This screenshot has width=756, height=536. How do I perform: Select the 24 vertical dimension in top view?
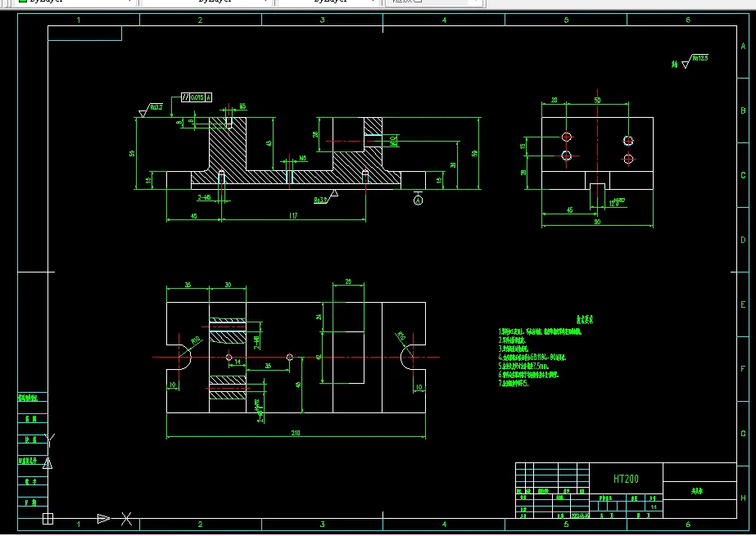point(319,317)
